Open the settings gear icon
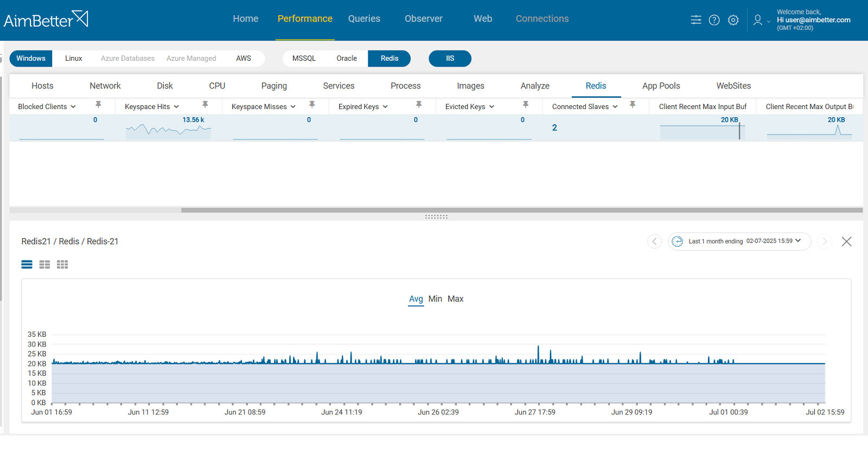 [x=733, y=20]
